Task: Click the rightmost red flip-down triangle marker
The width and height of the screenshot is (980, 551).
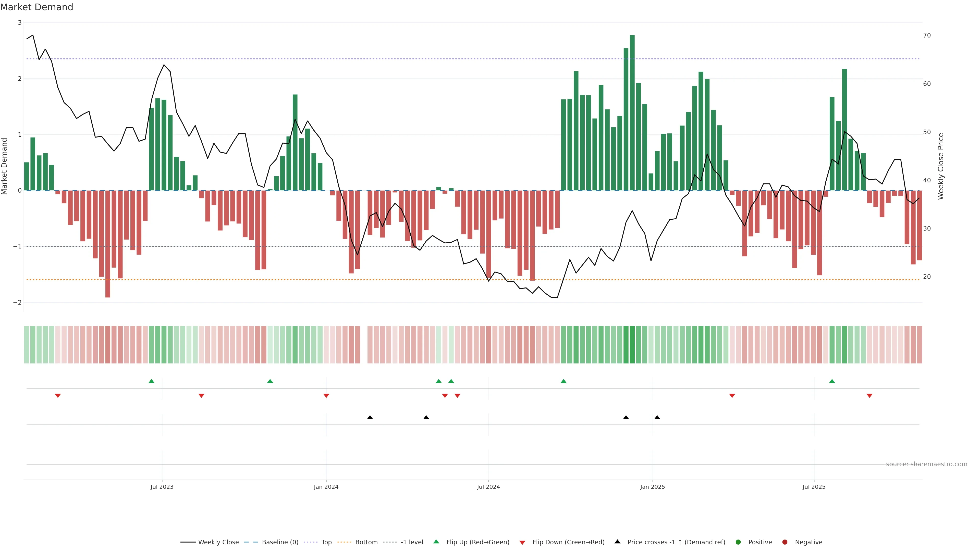Action: pos(869,395)
